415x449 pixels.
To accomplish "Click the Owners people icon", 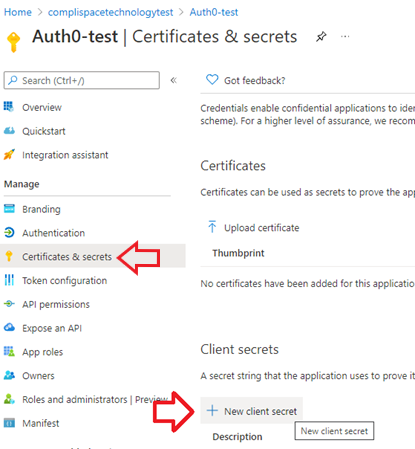I will click(x=9, y=375).
